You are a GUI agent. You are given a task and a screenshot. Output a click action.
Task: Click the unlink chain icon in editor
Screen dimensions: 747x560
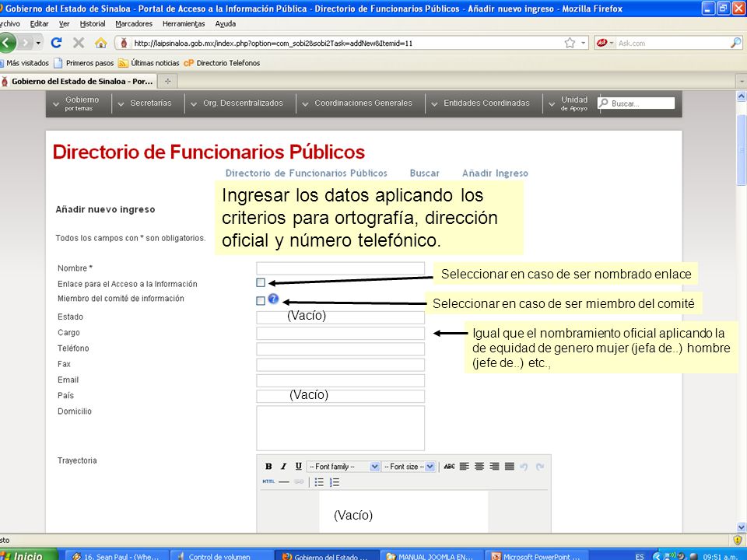(x=299, y=482)
